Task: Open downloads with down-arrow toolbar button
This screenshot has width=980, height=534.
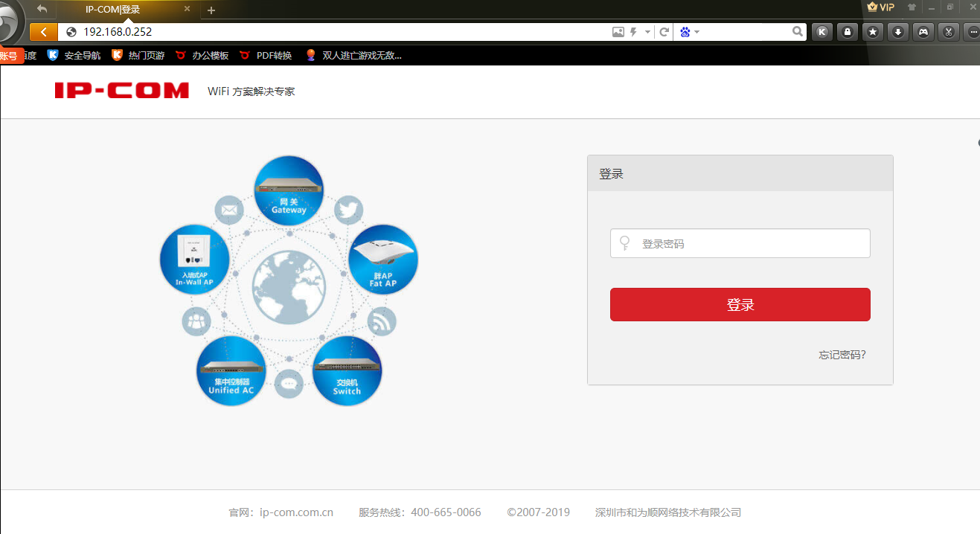Action: [898, 32]
